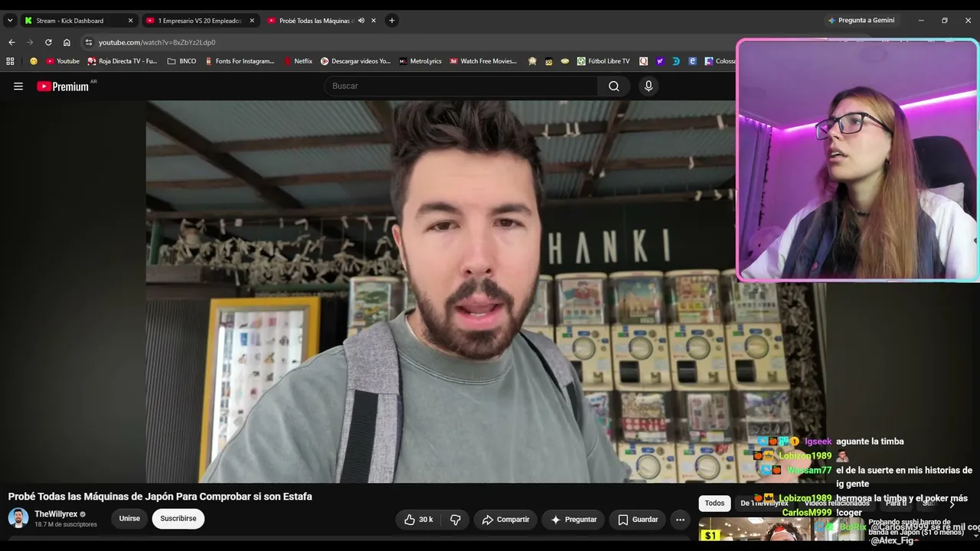Open the Youtube bookmark
Screen dimensions: 980x551
(63, 61)
